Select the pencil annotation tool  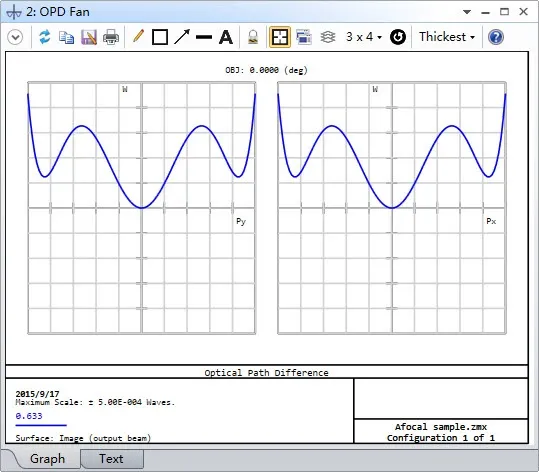(138, 36)
